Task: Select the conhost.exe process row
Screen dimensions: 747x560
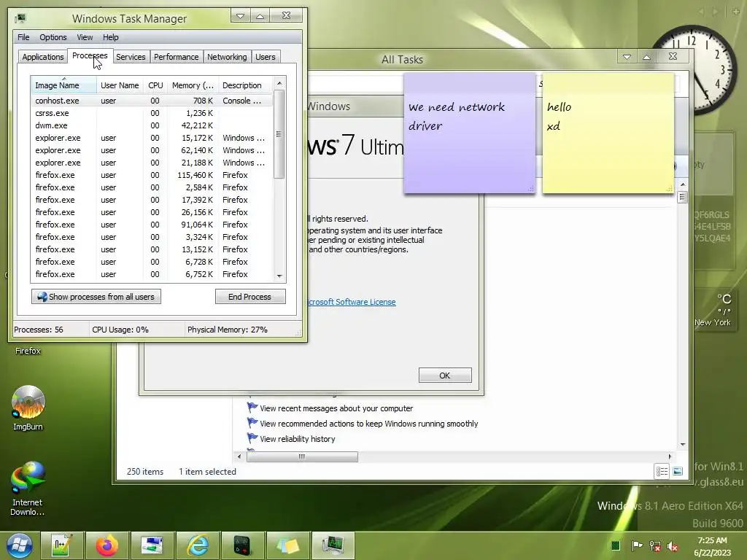Action: pyautogui.click(x=152, y=101)
